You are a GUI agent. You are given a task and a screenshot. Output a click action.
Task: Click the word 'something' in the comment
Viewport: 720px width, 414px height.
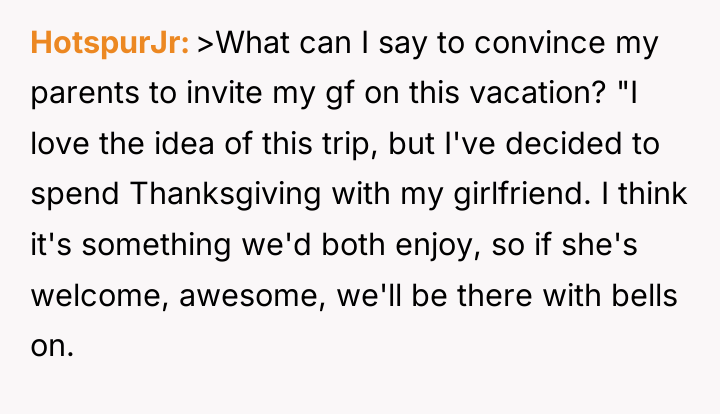coord(156,246)
